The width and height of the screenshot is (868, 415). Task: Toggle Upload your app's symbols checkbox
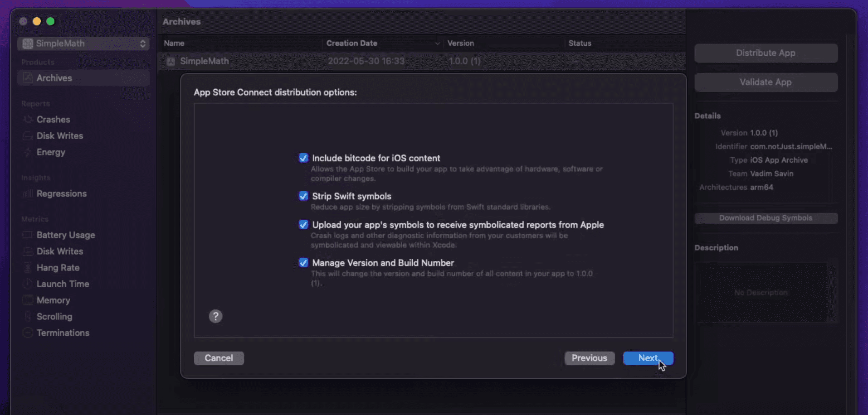[x=303, y=225]
